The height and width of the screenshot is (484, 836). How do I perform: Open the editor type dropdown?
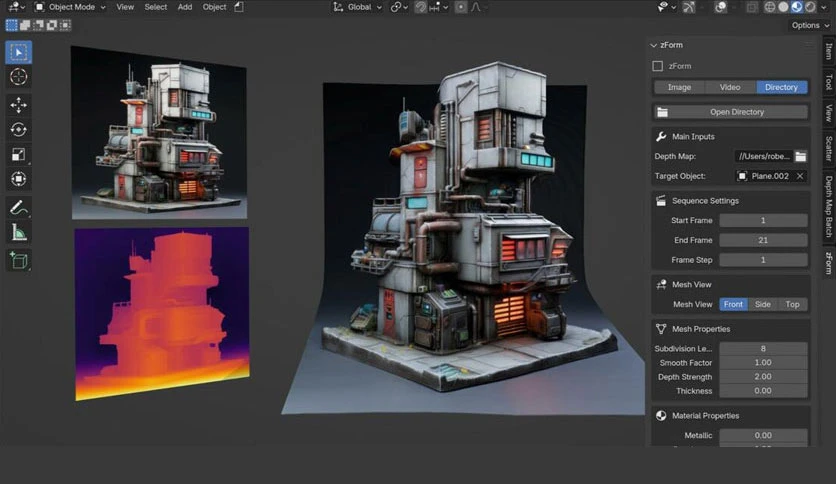tap(17, 7)
